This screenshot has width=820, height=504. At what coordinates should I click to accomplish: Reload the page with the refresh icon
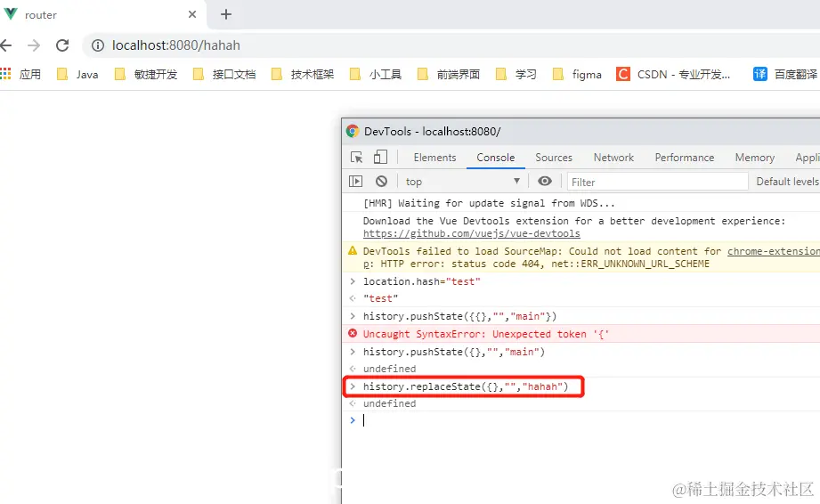coord(62,45)
